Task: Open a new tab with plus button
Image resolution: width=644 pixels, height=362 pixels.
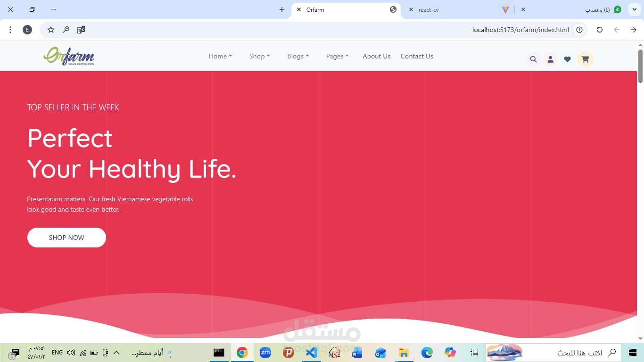Action: [x=282, y=9]
